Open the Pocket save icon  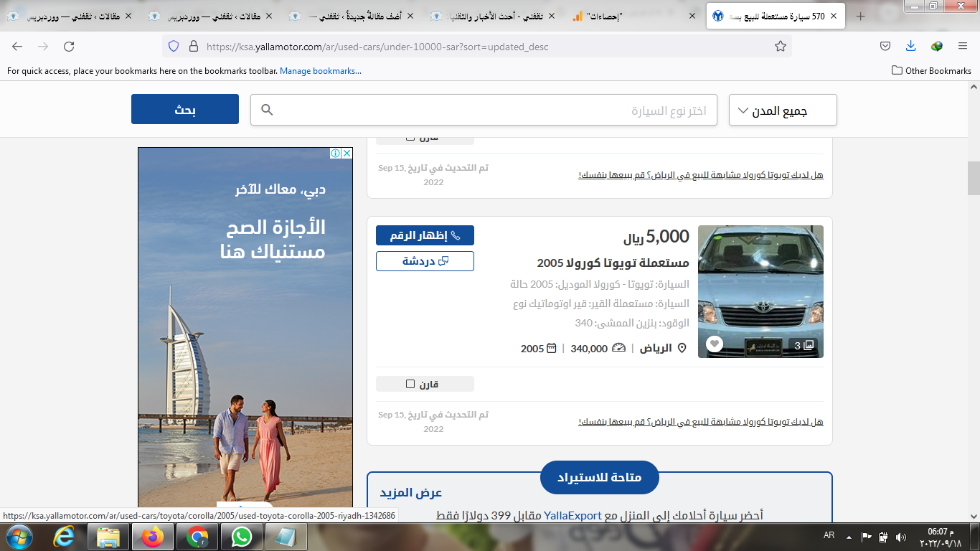[x=885, y=47]
